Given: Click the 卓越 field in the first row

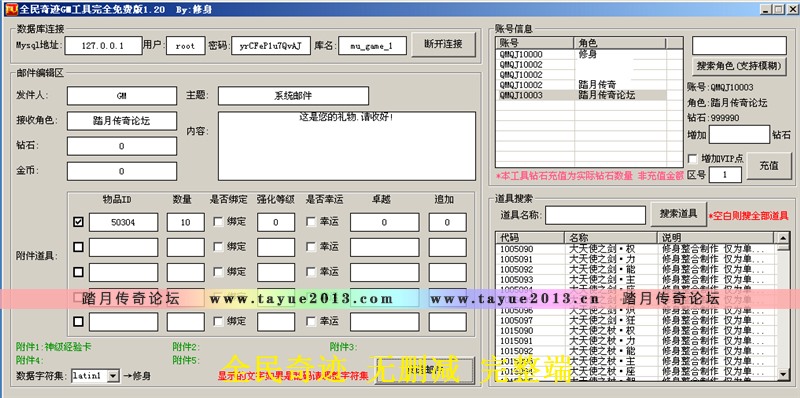Looking at the screenshot, I should coord(385,222).
